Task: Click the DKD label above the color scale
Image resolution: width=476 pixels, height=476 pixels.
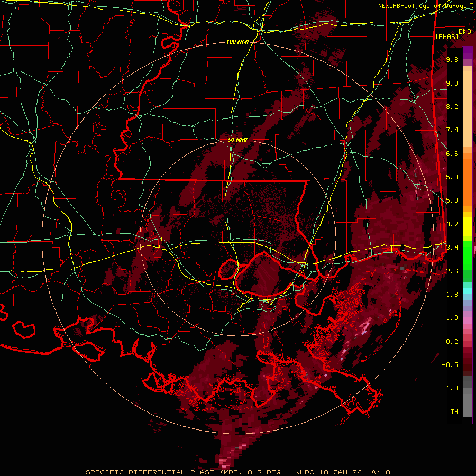Action: click(x=465, y=32)
